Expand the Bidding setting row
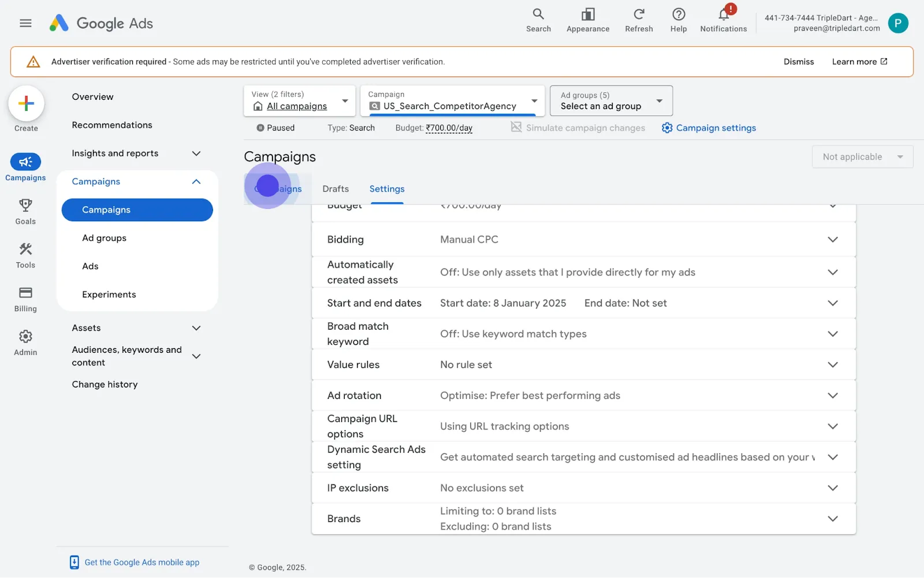924x578 pixels. 584,240
